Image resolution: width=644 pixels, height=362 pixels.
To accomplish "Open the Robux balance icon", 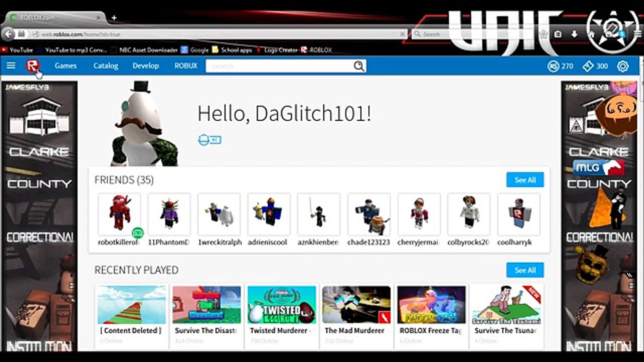I will point(553,66).
